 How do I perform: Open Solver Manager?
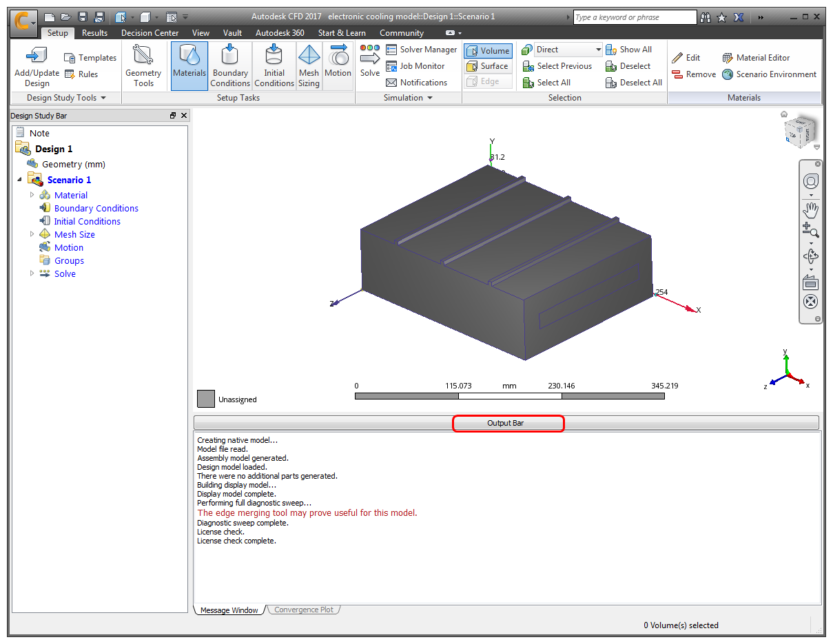(421, 50)
